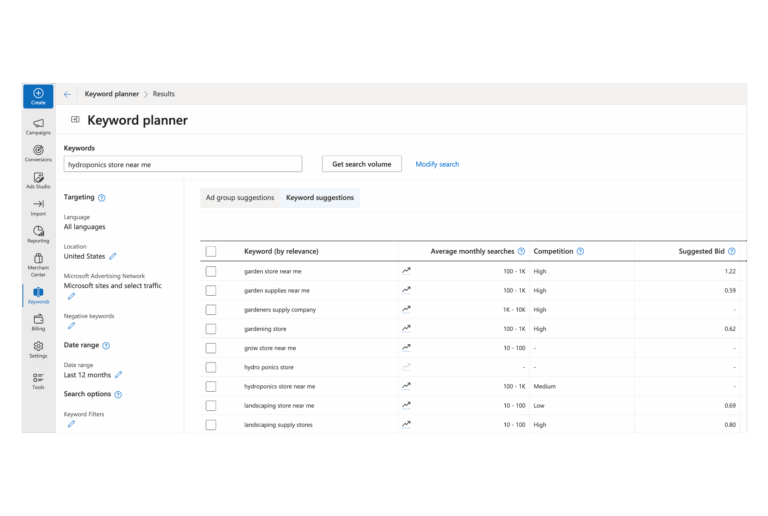Click All languages value
Viewport: 768px width, 516px height.
click(84, 227)
